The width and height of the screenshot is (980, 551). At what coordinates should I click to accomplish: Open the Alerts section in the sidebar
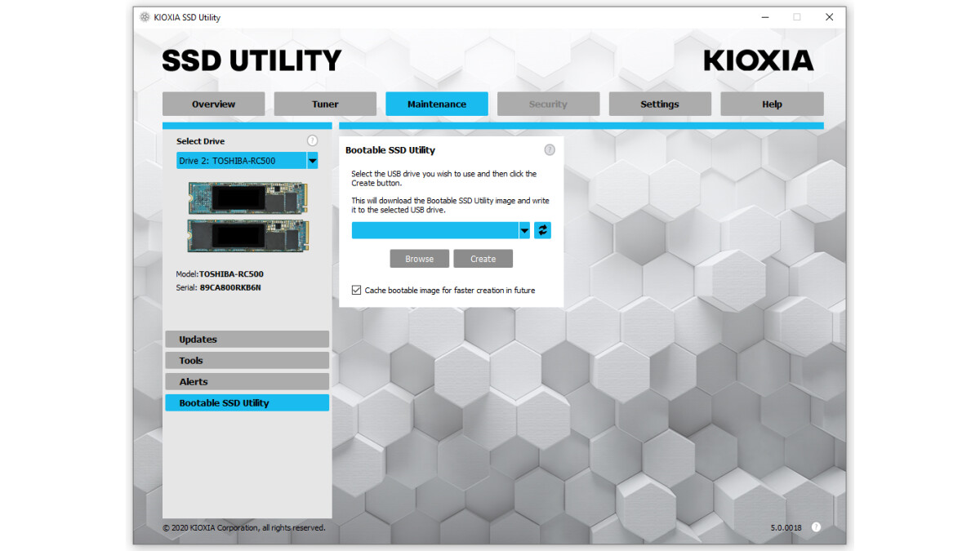(247, 380)
